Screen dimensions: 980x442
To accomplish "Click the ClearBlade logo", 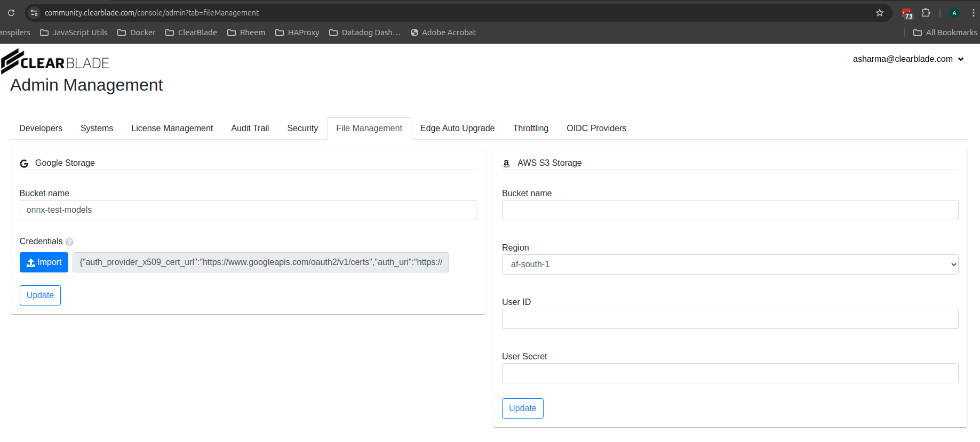I will coord(55,62).
